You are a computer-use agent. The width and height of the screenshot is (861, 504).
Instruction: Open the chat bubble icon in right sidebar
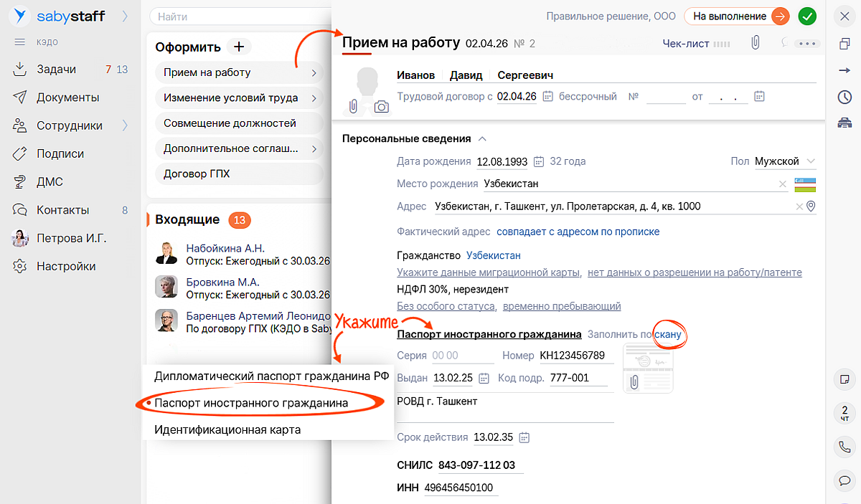(x=844, y=479)
